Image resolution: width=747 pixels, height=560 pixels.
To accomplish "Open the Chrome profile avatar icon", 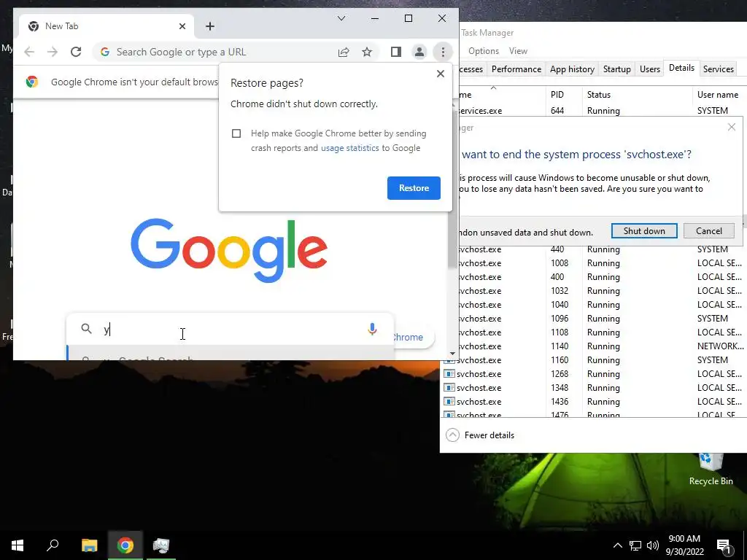I will 419,52.
